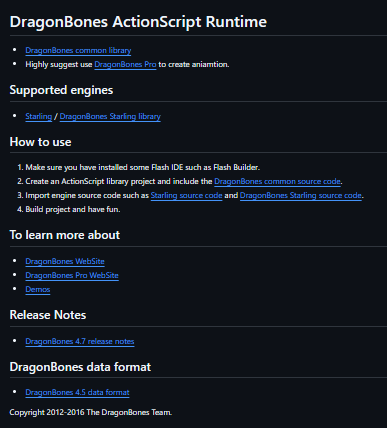The width and height of the screenshot is (387, 428).
Task: Click the Supported engines heading
Action: 61,90
